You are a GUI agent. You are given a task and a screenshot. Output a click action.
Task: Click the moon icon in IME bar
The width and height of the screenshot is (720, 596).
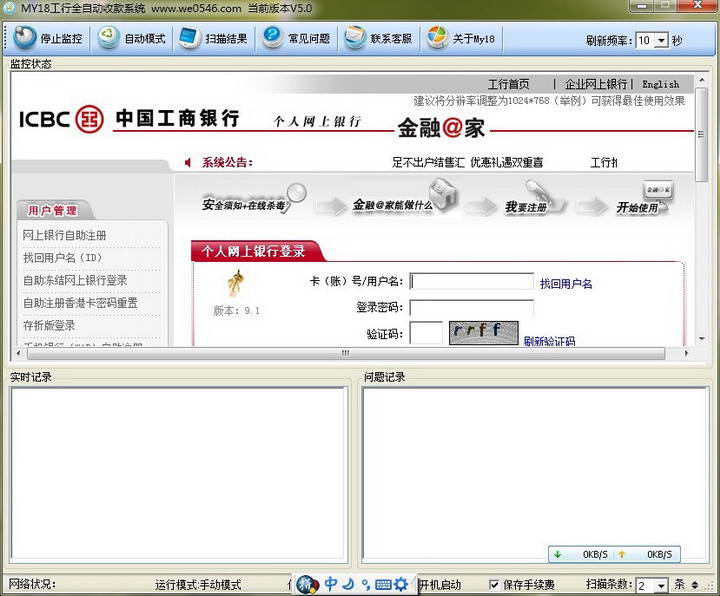(x=349, y=584)
